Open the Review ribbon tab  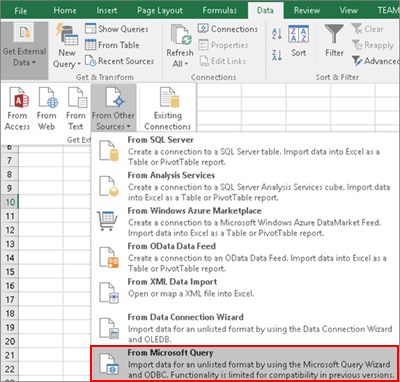tap(307, 10)
